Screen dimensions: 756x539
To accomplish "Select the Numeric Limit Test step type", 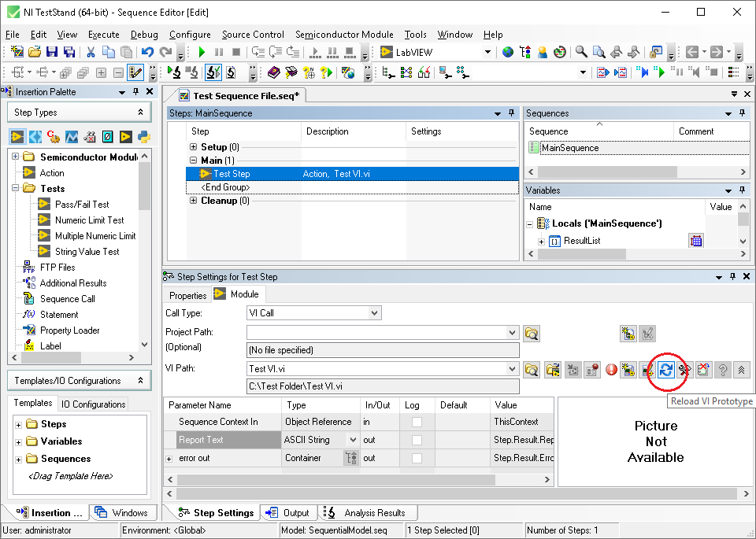I will coord(89,220).
